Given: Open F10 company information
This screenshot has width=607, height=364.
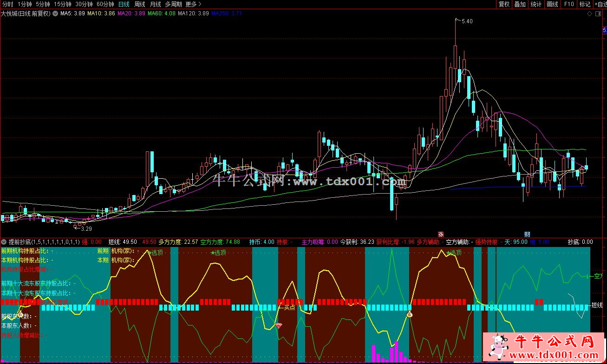Looking at the screenshot, I should [568, 4].
